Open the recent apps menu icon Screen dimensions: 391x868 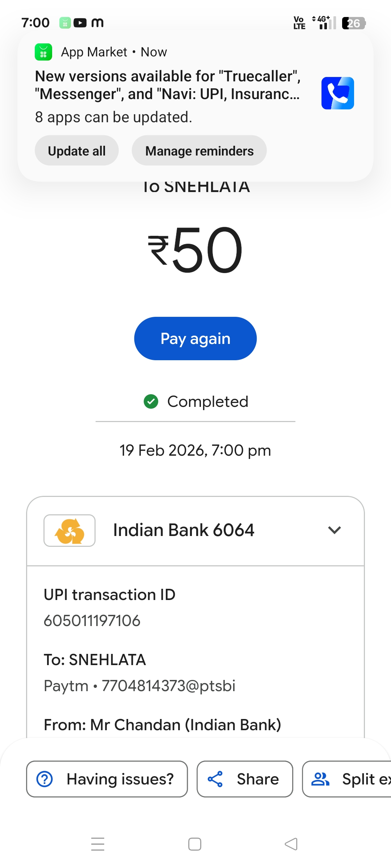(98, 844)
